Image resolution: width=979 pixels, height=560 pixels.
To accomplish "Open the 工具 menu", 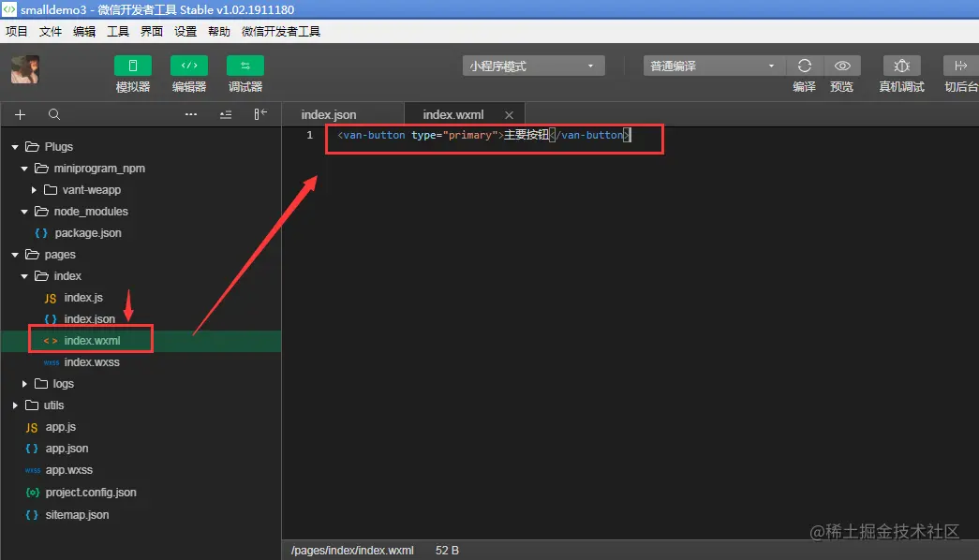I will 117,31.
